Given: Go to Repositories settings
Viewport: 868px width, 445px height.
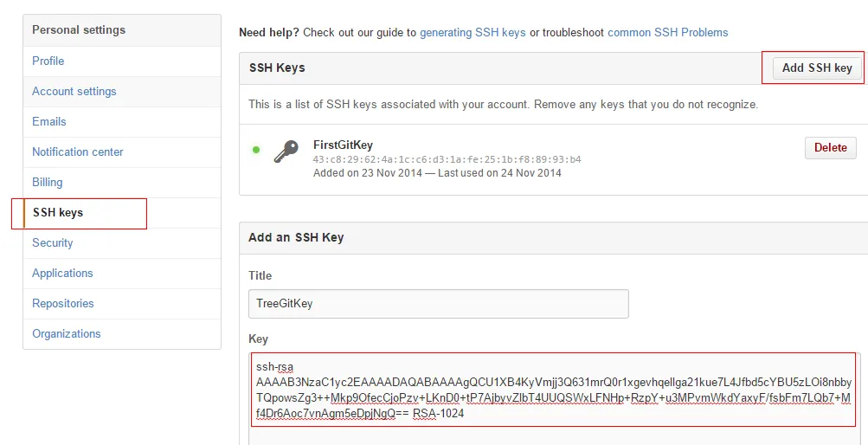Looking at the screenshot, I should tap(63, 303).
